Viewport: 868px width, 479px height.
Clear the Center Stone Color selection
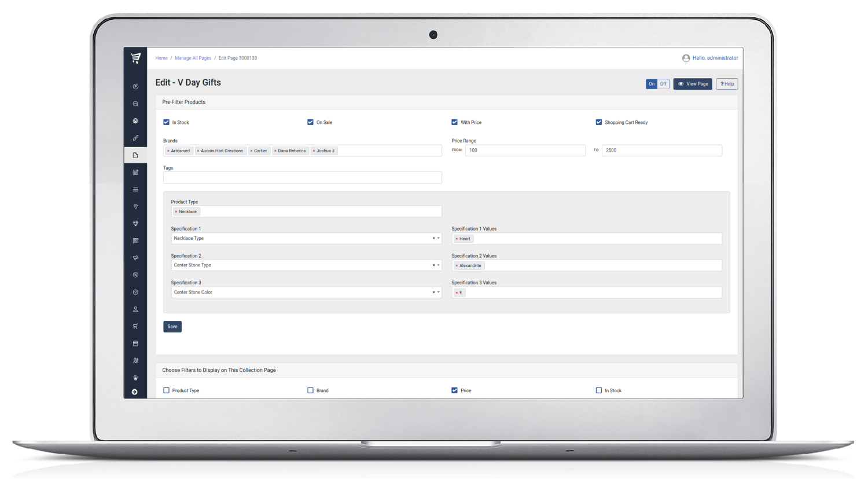(433, 292)
